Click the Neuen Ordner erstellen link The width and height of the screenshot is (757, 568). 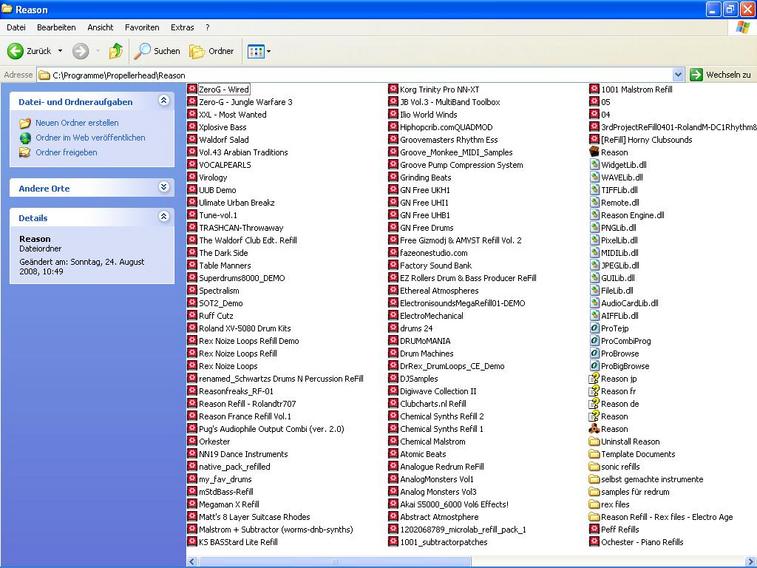[x=76, y=123]
